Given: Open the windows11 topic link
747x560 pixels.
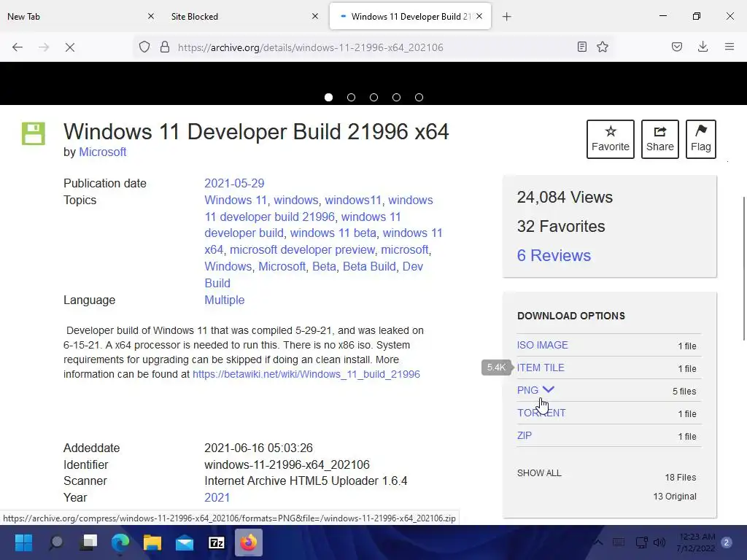Looking at the screenshot, I should click(x=353, y=200).
